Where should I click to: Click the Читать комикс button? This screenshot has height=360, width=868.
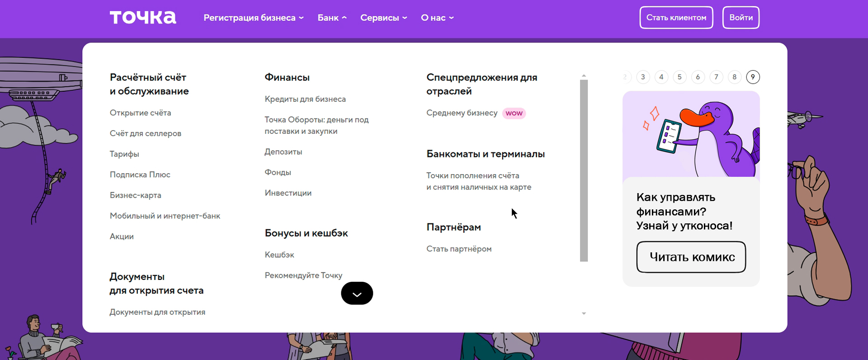click(x=691, y=257)
